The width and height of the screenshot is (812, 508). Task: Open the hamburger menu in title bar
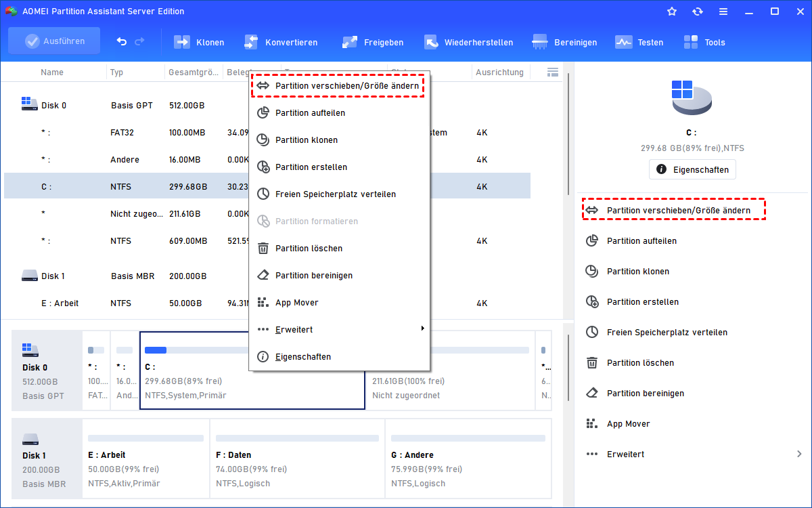723,12
